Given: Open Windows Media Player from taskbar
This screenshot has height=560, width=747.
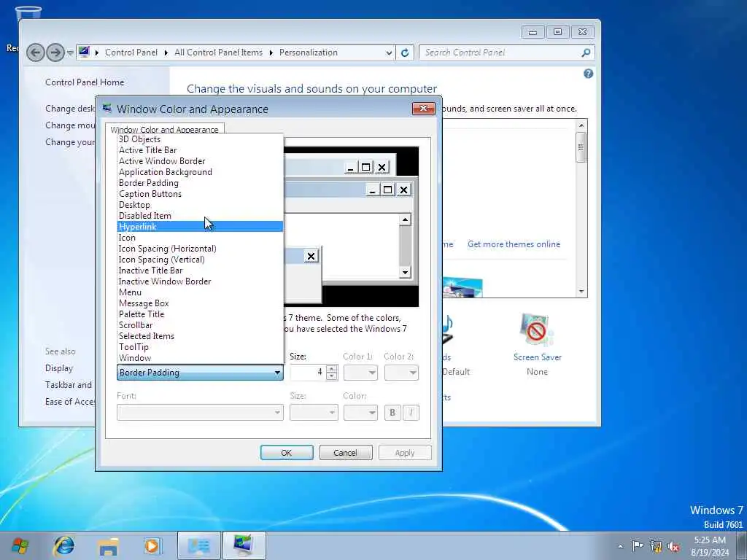Looking at the screenshot, I should click(x=152, y=545).
